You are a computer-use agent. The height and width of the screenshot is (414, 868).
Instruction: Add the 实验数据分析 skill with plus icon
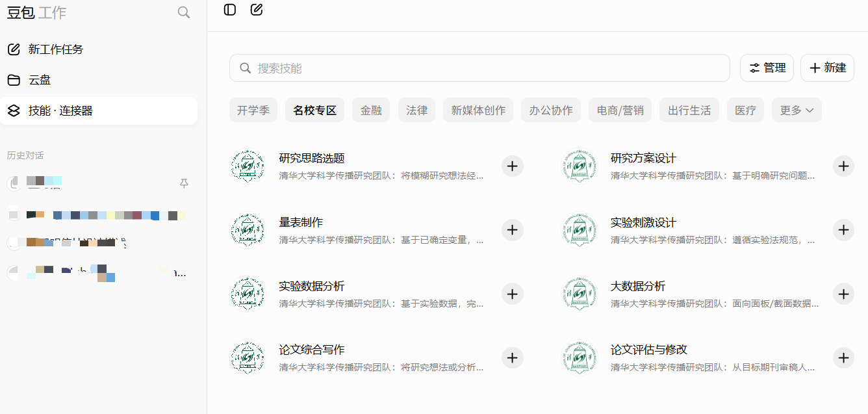tap(513, 294)
